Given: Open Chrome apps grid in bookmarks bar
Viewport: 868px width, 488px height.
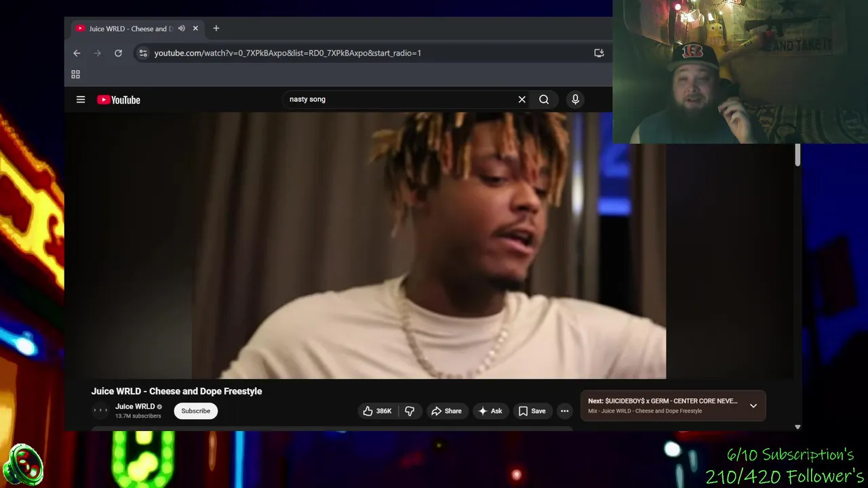Looking at the screenshot, I should click(76, 75).
